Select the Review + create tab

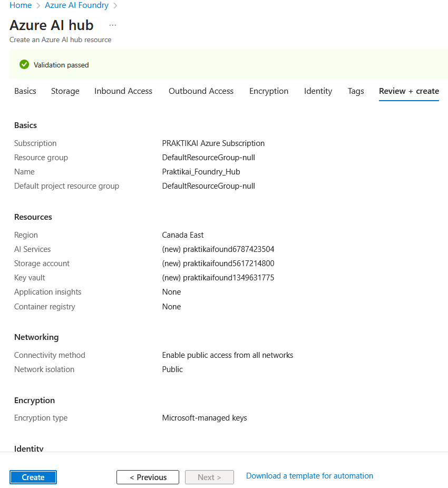(x=408, y=91)
